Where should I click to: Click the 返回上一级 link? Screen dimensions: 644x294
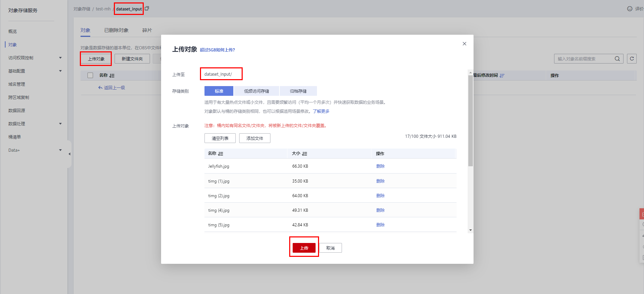coord(112,88)
